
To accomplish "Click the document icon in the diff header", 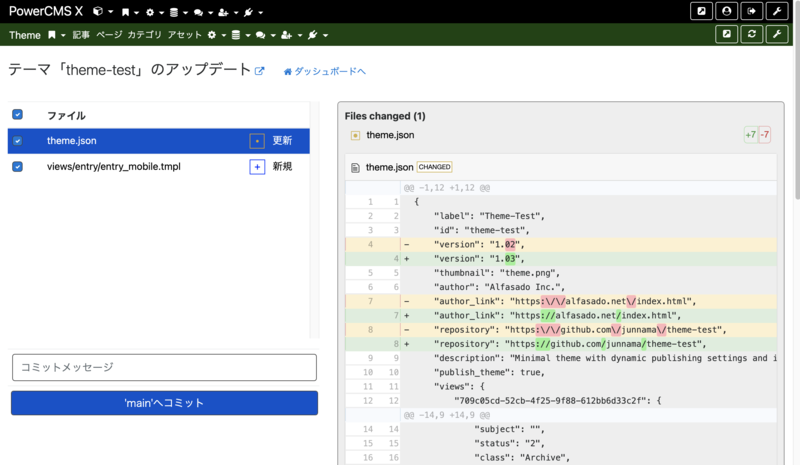I will coord(355,167).
